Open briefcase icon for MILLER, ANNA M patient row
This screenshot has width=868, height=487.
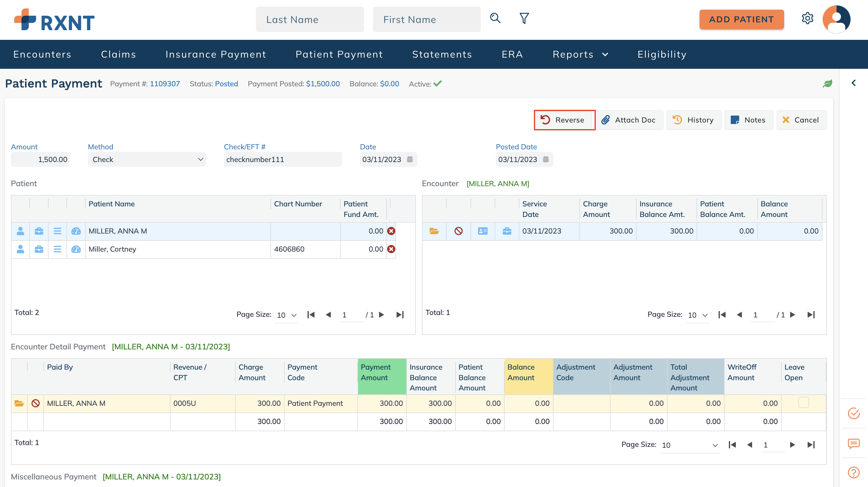39,231
